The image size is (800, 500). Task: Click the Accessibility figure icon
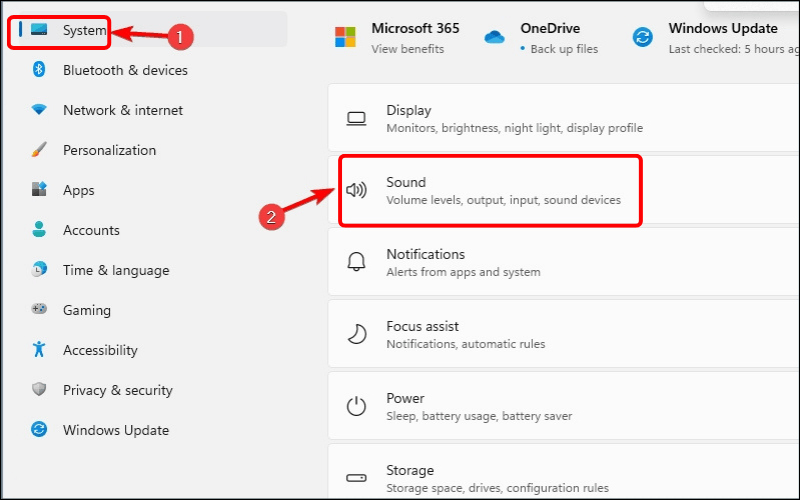pos(40,350)
